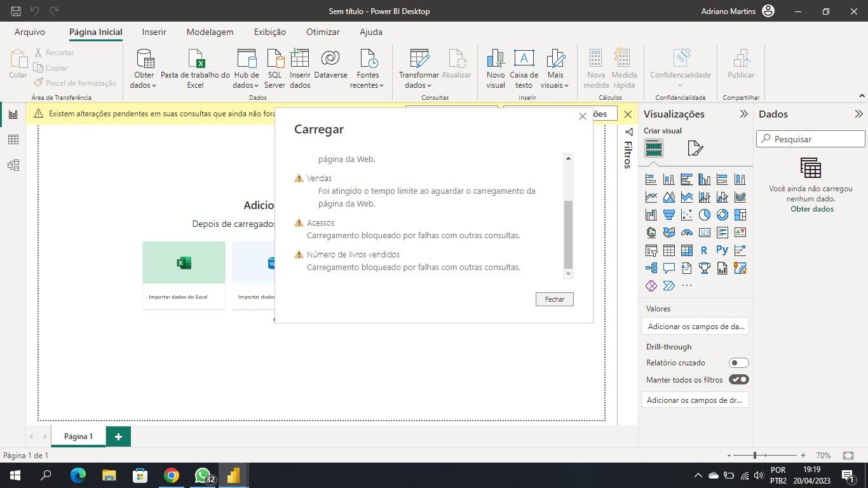Choose the line chart visual

click(651, 197)
